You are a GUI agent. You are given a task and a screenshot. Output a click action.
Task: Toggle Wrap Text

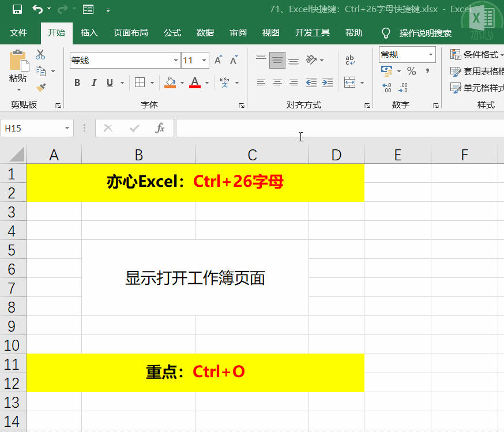[349, 60]
